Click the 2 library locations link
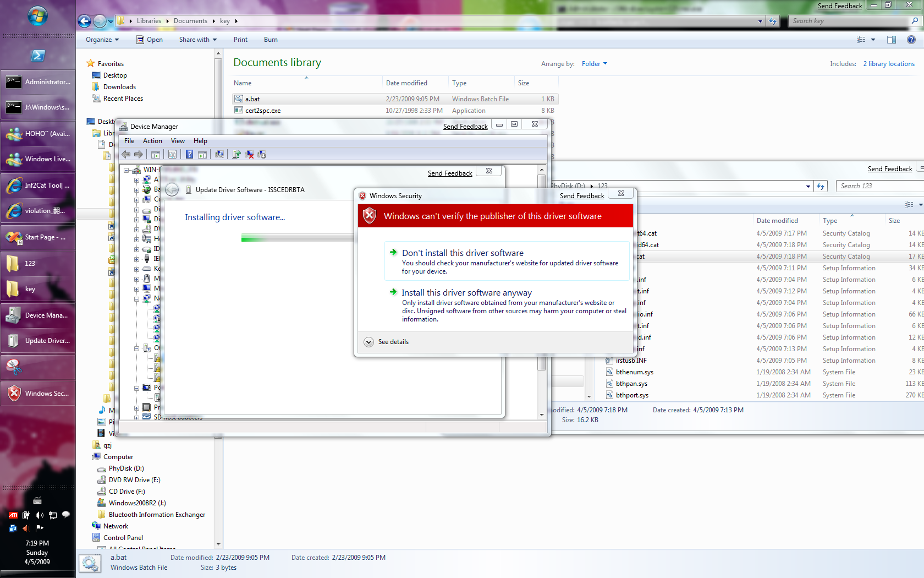 (889, 64)
